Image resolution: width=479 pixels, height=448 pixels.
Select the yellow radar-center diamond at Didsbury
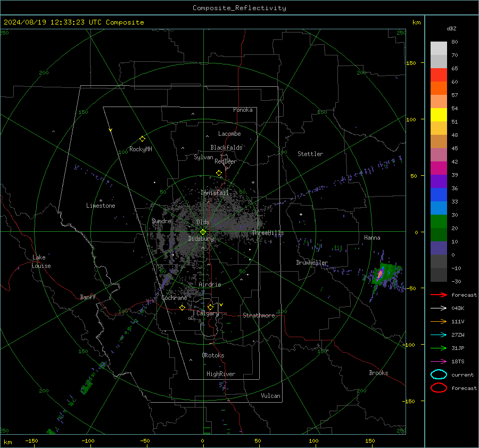pyautogui.click(x=203, y=232)
